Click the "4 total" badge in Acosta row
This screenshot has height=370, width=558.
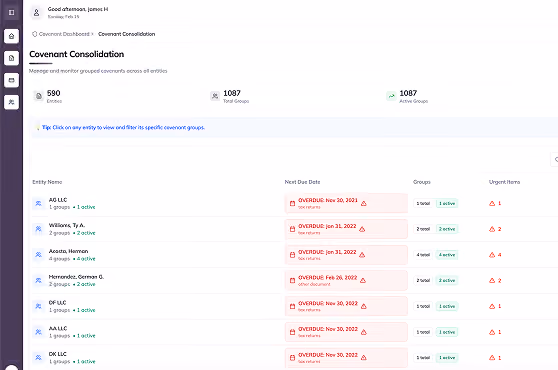(423, 255)
